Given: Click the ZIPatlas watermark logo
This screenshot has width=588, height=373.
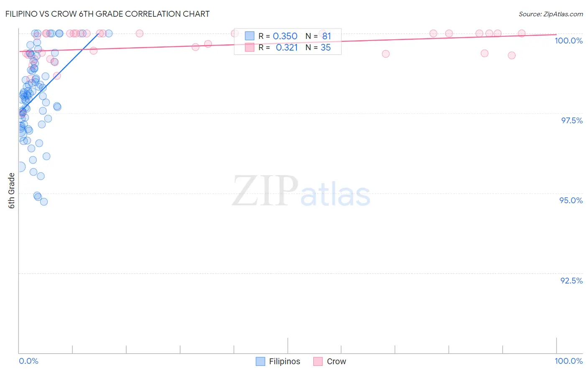Looking at the screenshot, I should (301, 192).
